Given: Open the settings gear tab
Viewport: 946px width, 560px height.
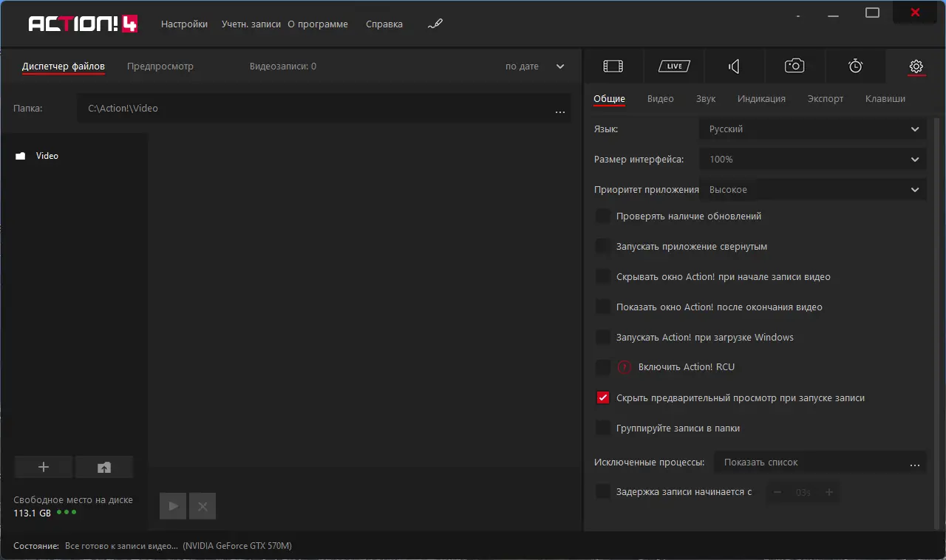Looking at the screenshot, I should coord(916,66).
